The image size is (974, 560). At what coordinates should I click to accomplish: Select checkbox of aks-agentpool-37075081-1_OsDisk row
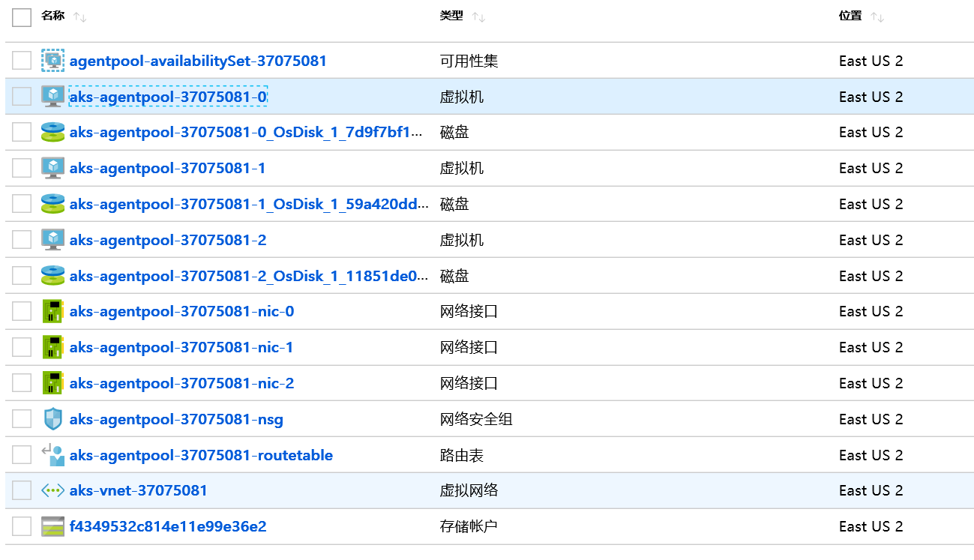22,204
